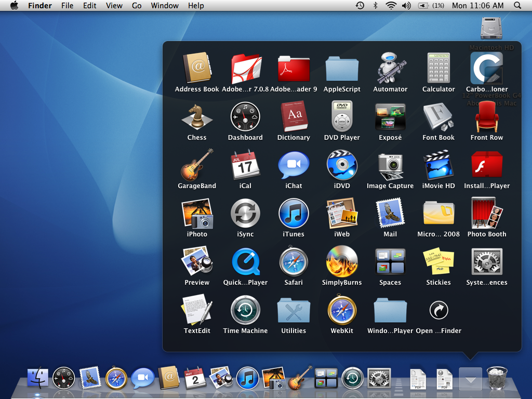Launch the Dictionary app
The image size is (532, 399).
coord(294,116)
